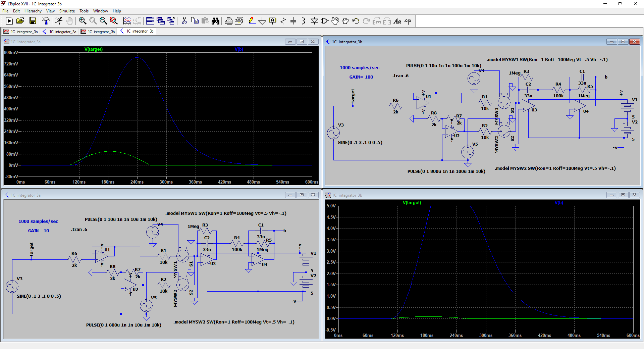Select the Resistor component tool
Viewport: 644px width, 349px height.
(283, 21)
